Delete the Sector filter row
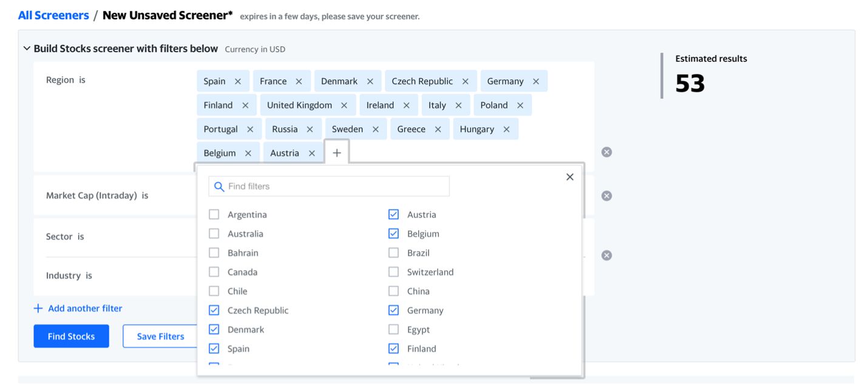This screenshot has width=868, height=385. pos(606,255)
